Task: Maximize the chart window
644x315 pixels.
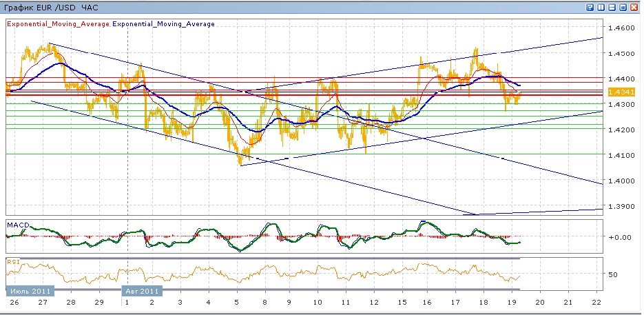Action: (623, 6)
